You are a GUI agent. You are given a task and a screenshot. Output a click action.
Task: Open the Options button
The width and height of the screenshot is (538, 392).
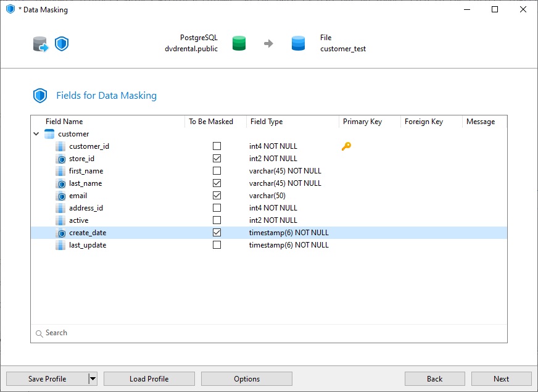(x=247, y=379)
